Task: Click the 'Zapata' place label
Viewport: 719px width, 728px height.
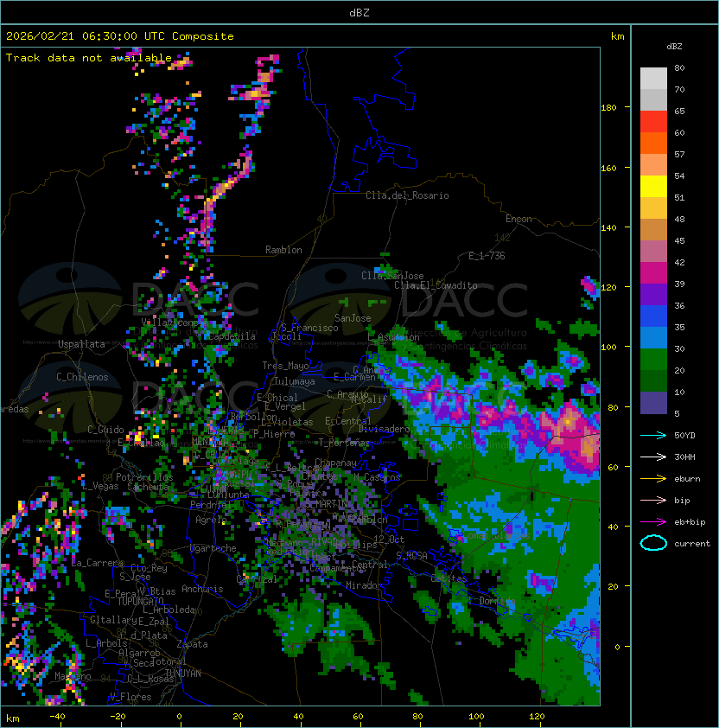Action: pyautogui.click(x=192, y=644)
